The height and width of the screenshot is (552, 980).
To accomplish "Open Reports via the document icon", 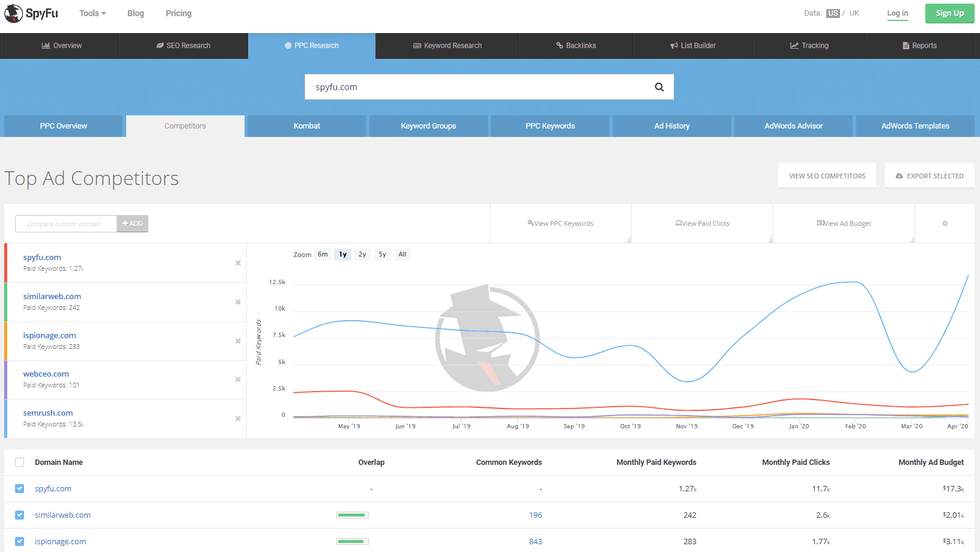I will point(905,45).
